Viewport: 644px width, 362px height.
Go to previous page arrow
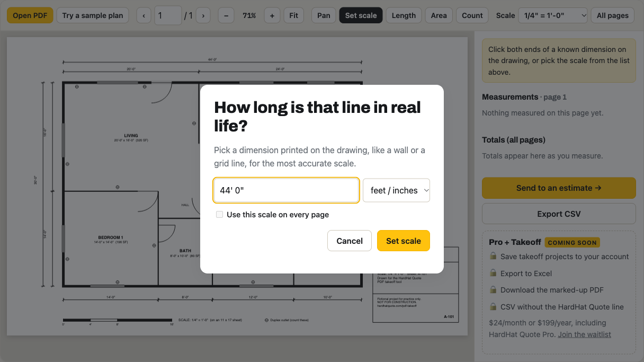pyautogui.click(x=144, y=15)
